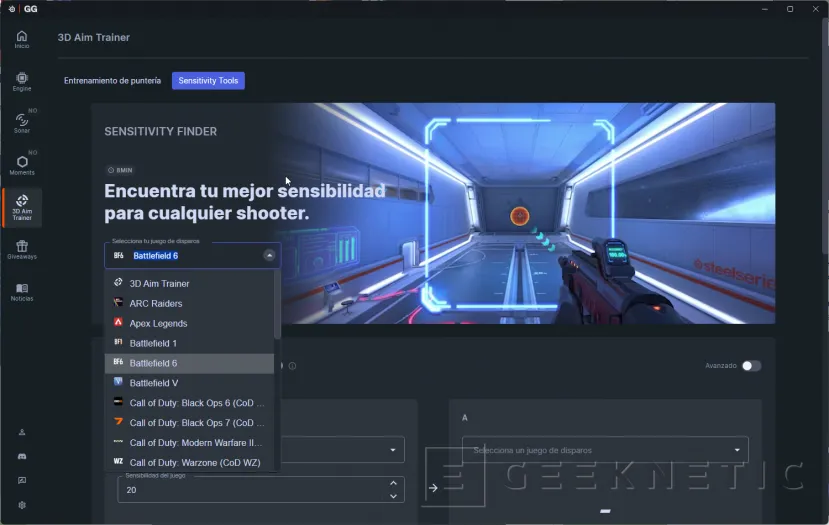Open Sonar from the sidebar
Viewport: 829px width, 525px height.
click(x=22, y=123)
